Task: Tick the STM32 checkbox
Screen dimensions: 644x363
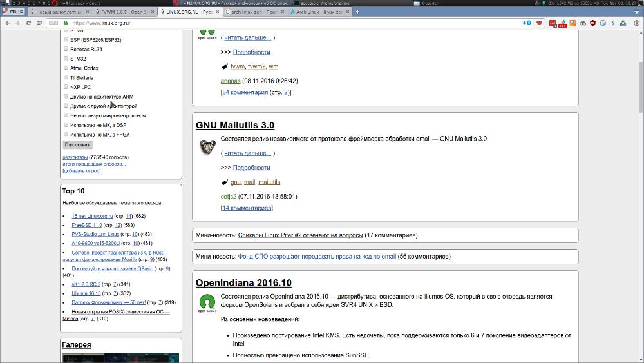Action: click(x=66, y=59)
